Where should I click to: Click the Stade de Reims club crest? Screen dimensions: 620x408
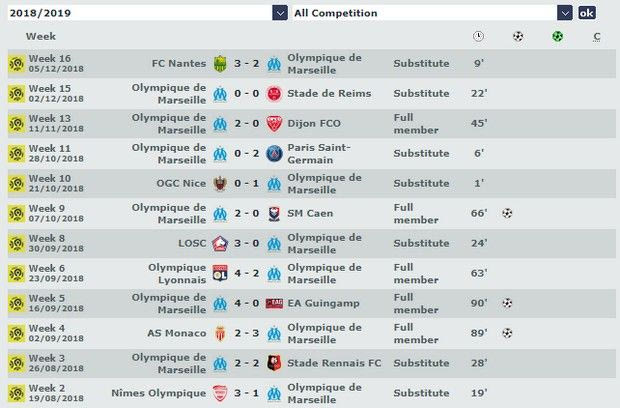274,94
